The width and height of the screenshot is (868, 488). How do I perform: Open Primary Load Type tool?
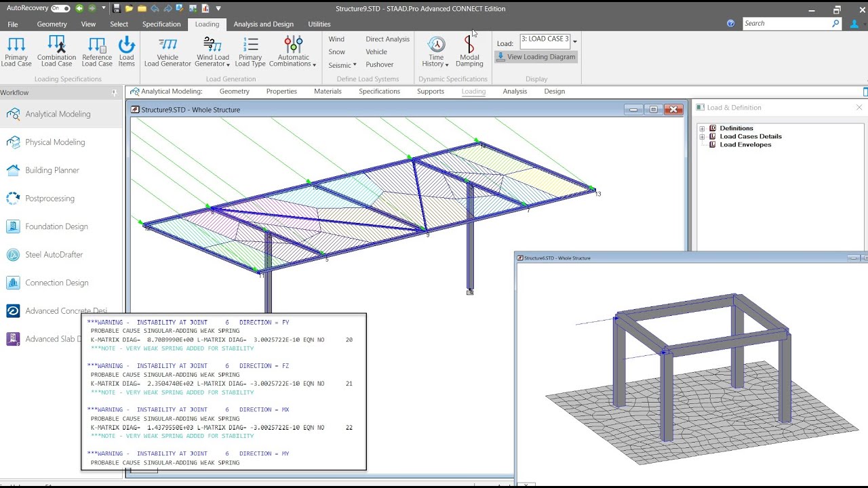250,51
